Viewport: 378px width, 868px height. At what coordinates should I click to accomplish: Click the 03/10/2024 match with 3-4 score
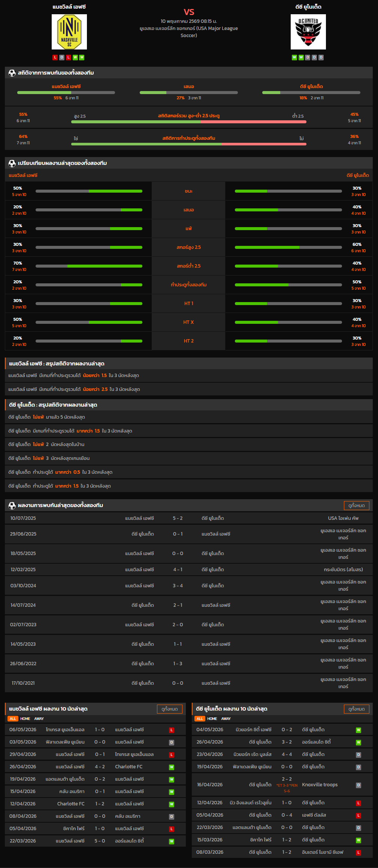[x=189, y=586]
